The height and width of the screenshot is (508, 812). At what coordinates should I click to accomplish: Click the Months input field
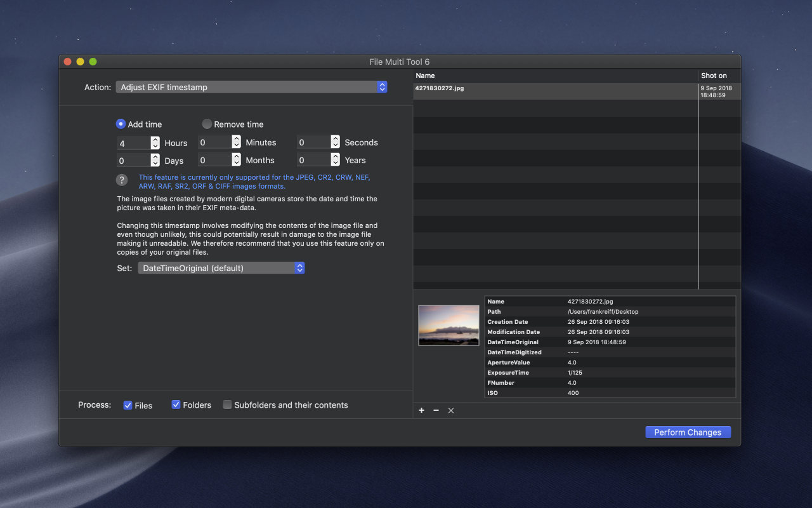(x=215, y=160)
